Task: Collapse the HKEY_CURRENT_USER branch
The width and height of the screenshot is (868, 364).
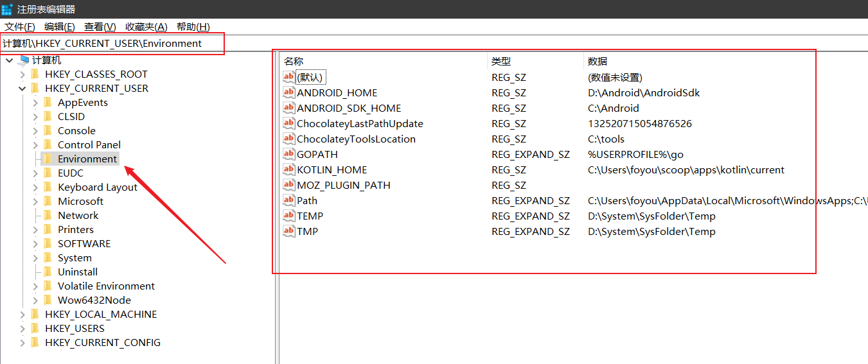Action: (22, 89)
